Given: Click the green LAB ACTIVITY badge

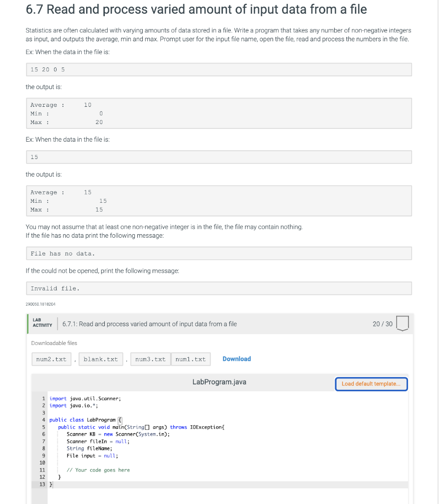Looking at the screenshot, I should [42, 323].
